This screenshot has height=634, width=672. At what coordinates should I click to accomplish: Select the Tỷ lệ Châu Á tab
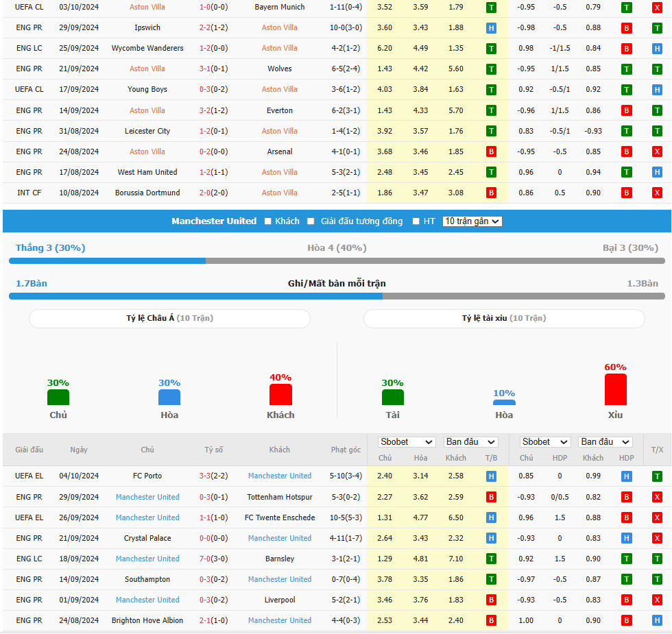point(170,318)
